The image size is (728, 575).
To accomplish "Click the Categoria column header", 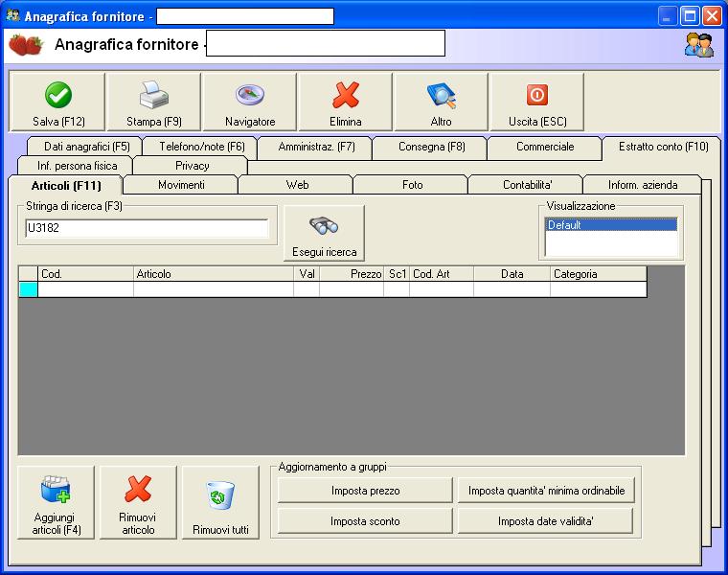I will point(599,274).
